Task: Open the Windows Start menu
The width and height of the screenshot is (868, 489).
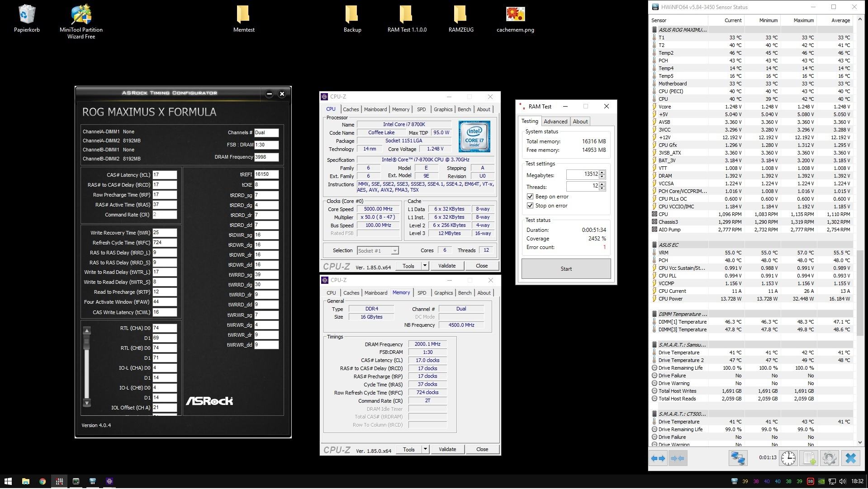Action: 8,481
